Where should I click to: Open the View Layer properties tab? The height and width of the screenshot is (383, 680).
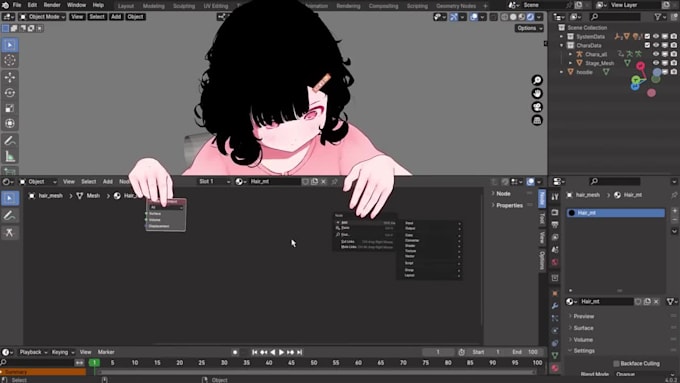click(555, 237)
